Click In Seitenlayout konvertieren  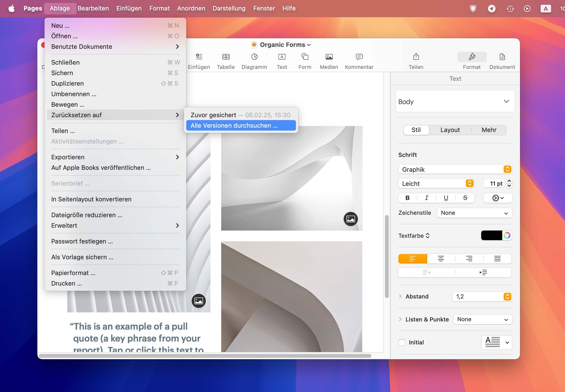[115, 199]
